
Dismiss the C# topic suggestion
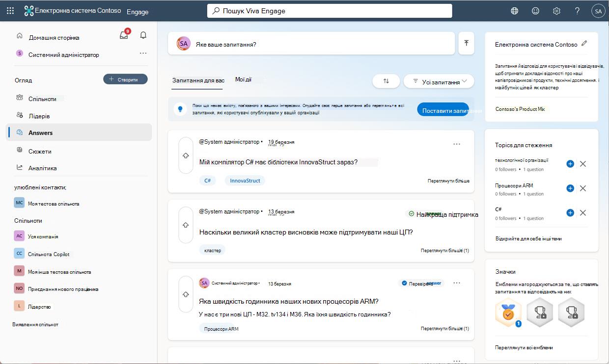[x=583, y=213]
